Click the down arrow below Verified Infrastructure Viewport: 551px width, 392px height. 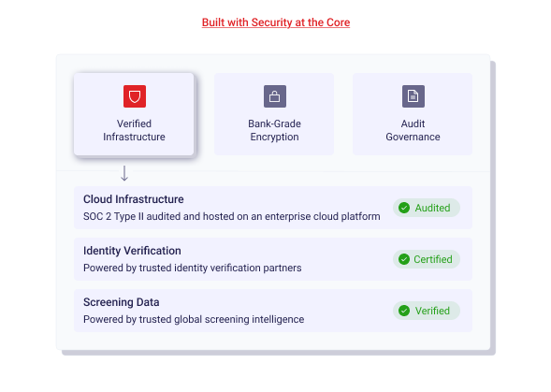124,173
